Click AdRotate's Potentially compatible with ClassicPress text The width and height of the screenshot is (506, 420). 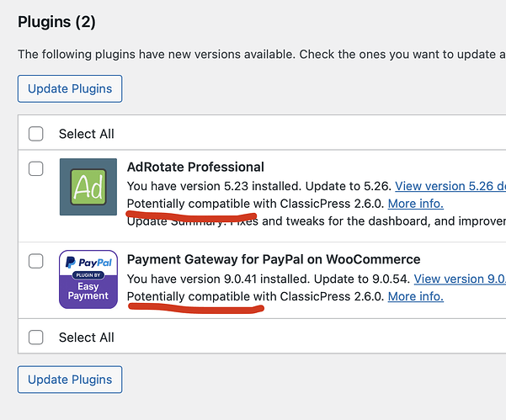pyautogui.click(x=255, y=204)
